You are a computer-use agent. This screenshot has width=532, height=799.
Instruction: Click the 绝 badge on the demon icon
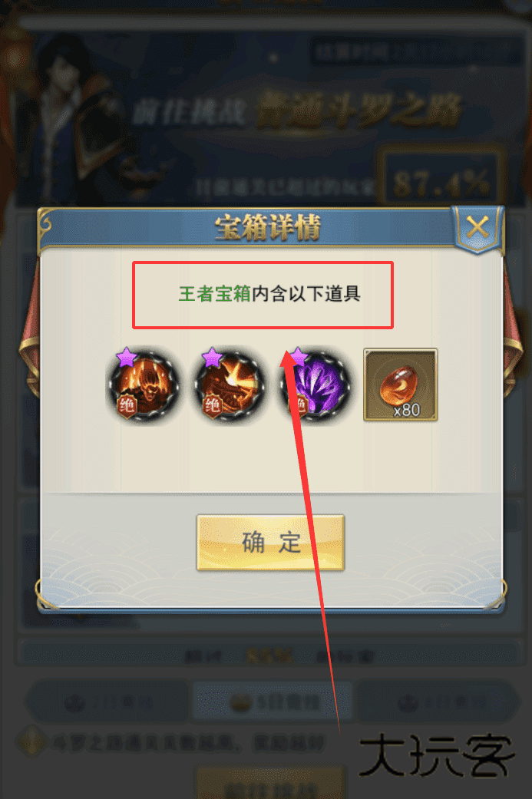(x=125, y=406)
